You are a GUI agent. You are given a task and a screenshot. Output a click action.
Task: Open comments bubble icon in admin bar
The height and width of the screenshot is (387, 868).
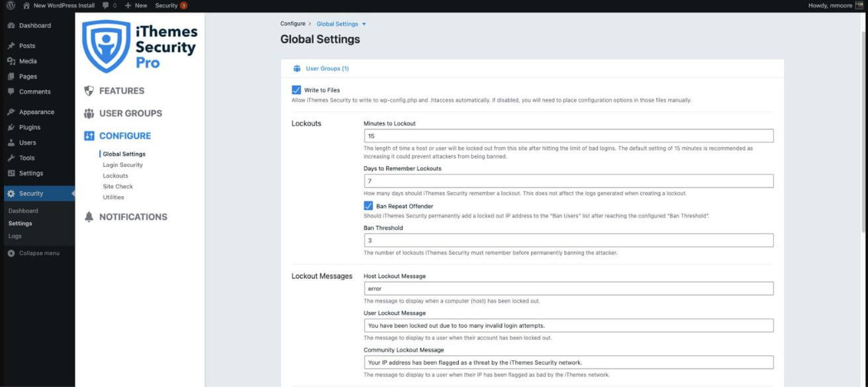point(106,5)
